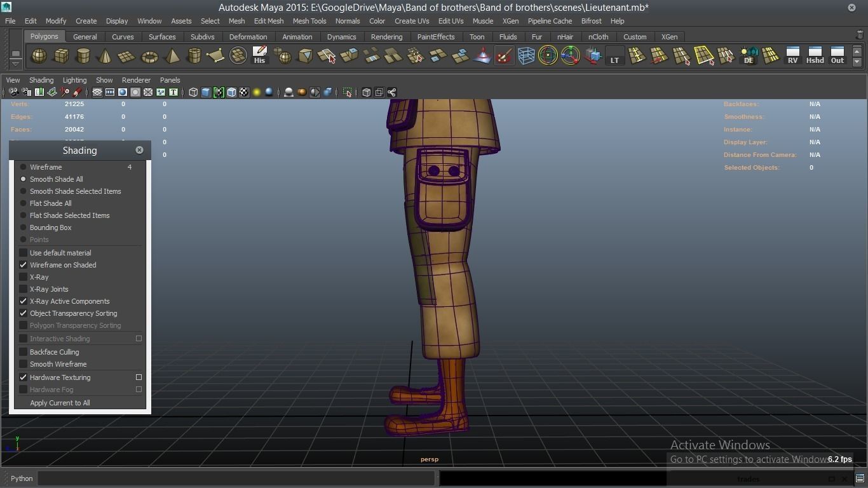Viewport: 868px width, 488px height.
Task: Click the isolate select icon in panel toolbar
Action: pos(348,92)
